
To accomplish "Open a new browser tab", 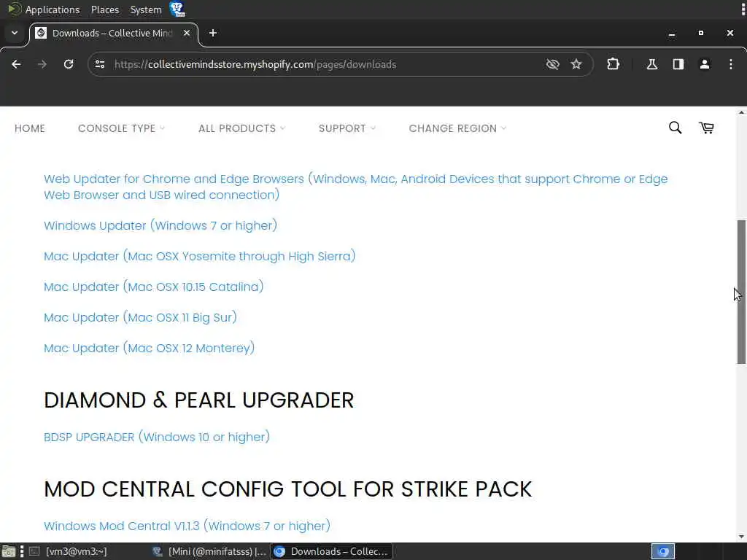I will tap(213, 33).
